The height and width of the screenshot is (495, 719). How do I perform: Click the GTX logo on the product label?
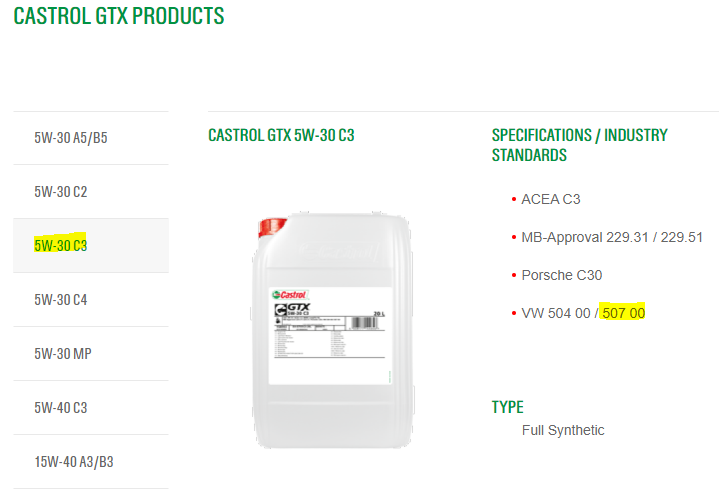pyautogui.click(x=293, y=309)
